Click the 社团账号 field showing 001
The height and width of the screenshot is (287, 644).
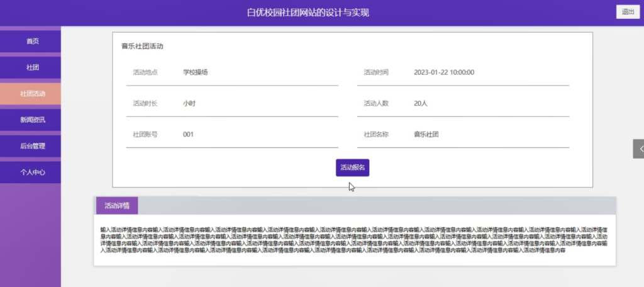(232, 135)
